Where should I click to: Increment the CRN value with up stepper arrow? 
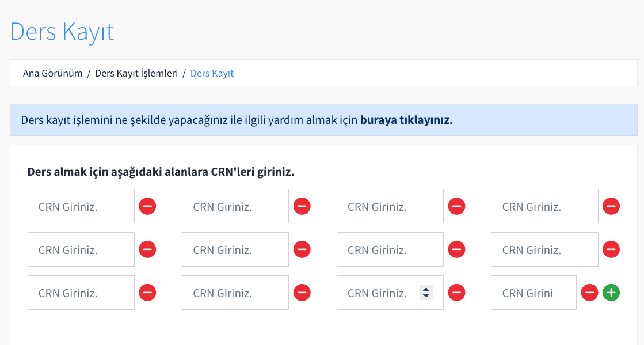coord(426,290)
